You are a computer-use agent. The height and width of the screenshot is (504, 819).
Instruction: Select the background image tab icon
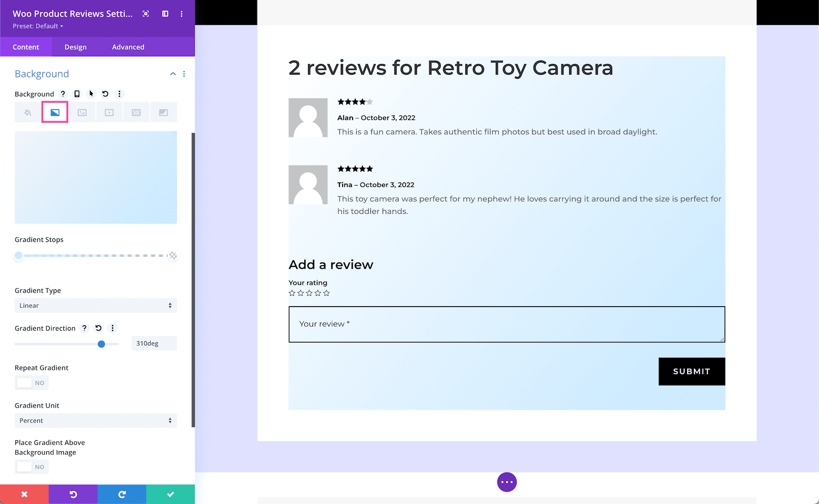[x=82, y=112]
